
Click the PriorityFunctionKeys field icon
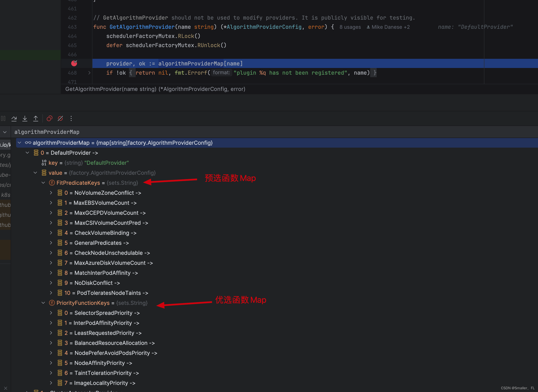click(x=52, y=303)
